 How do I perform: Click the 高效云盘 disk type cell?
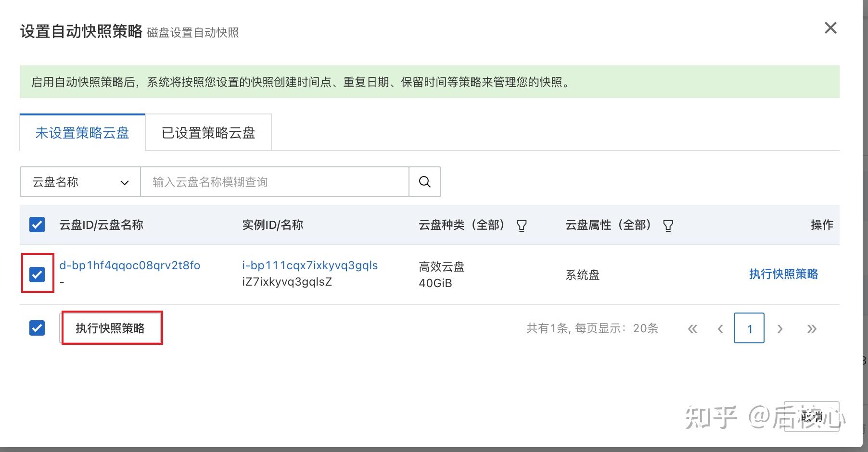(x=442, y=267)
